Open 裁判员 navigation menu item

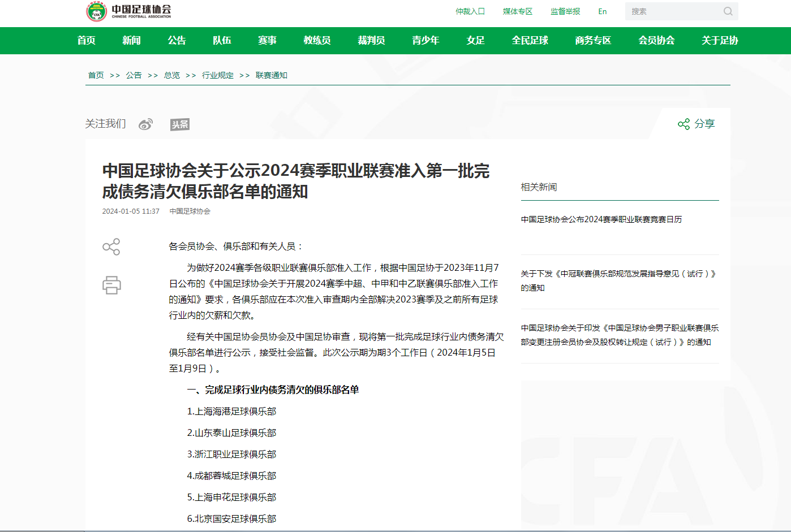pos(372,41)
